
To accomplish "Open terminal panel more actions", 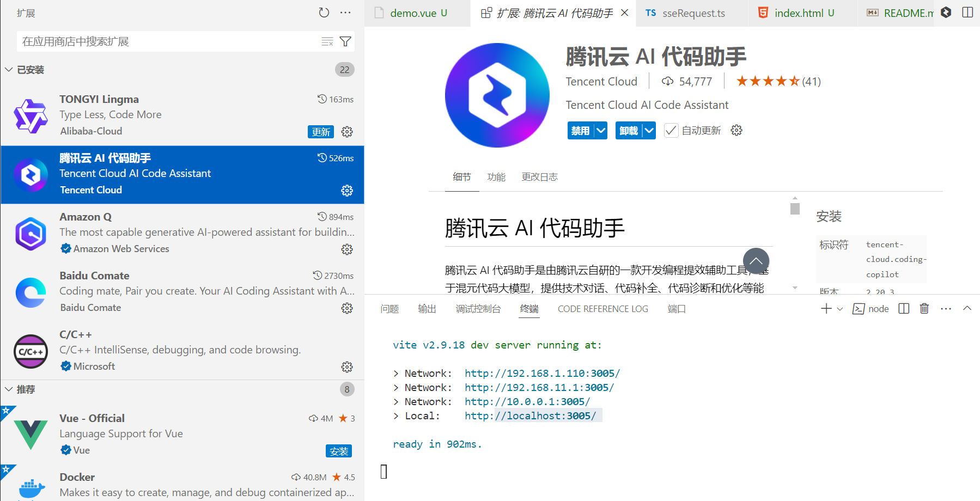I will tap(946, 309).
